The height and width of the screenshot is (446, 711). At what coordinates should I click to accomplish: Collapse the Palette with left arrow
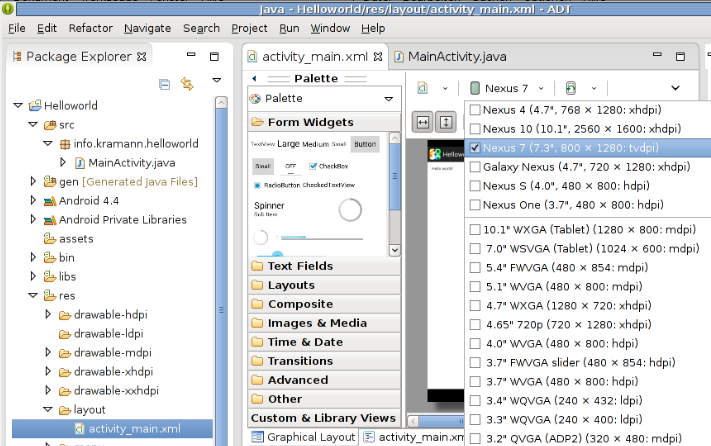(254, 78)
